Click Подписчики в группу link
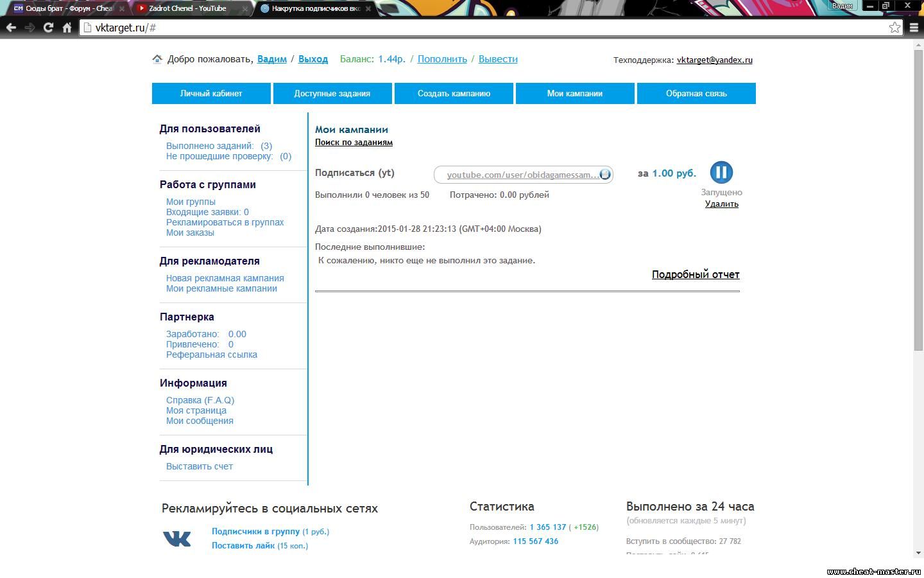This screenshot has width=924, height=578. coord(256,531)
